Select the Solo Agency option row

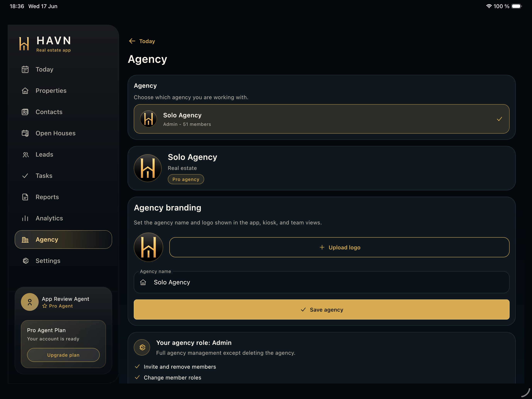(x=321, y=119)
